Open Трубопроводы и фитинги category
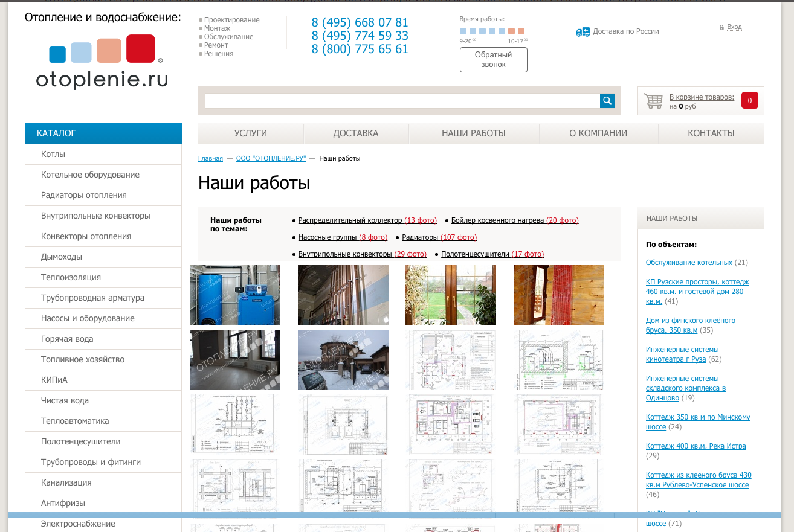 103,463
